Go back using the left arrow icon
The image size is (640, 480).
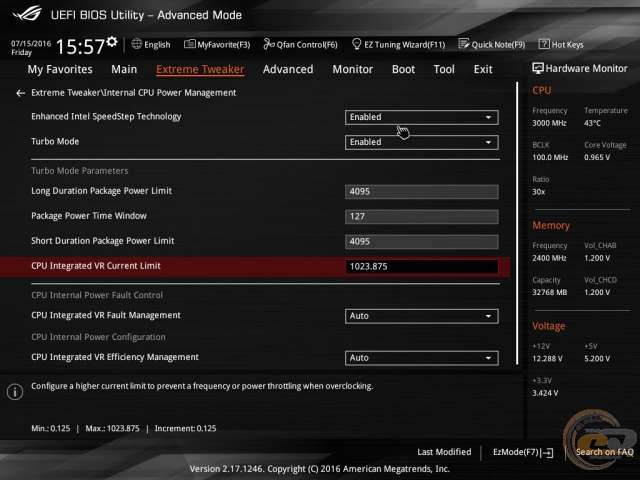(x=20, y=93)
